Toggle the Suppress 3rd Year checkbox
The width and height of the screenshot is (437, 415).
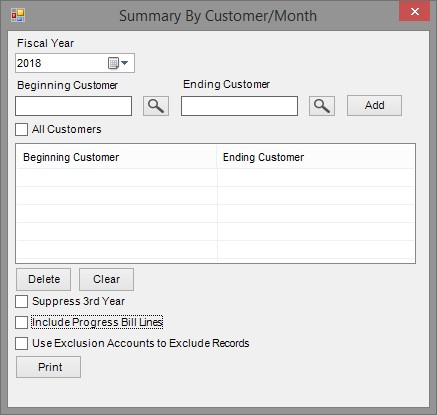21,301
